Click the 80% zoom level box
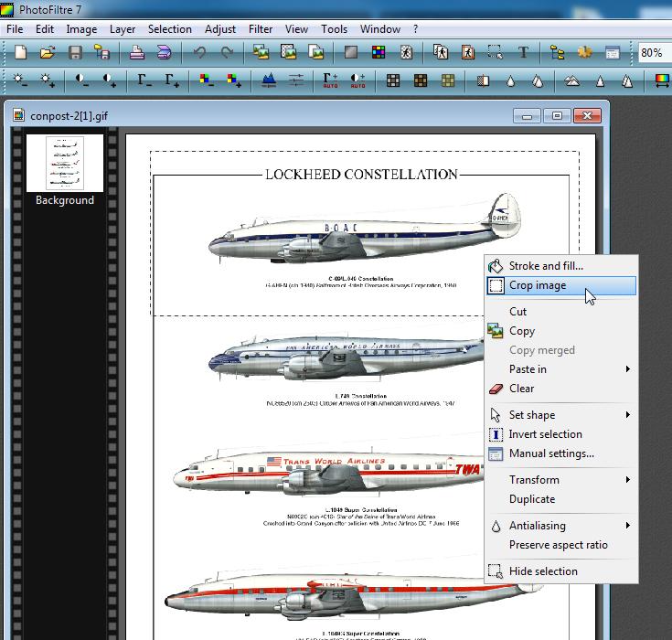 655,53
